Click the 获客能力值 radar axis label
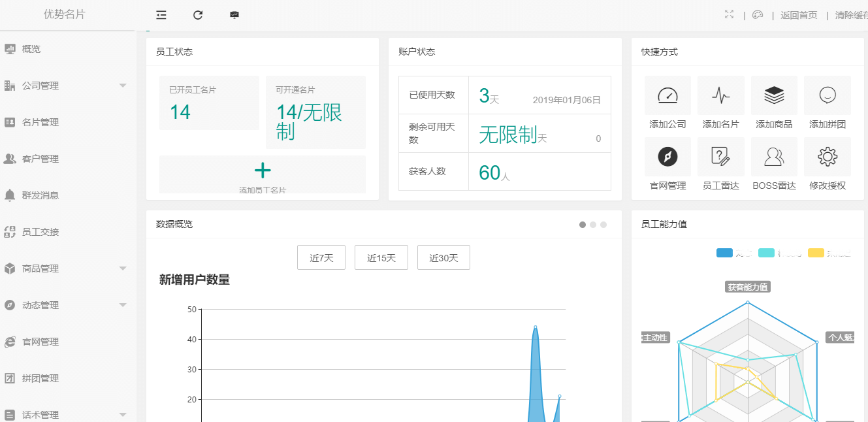868x422 pixels. click(x=748, y=287)
